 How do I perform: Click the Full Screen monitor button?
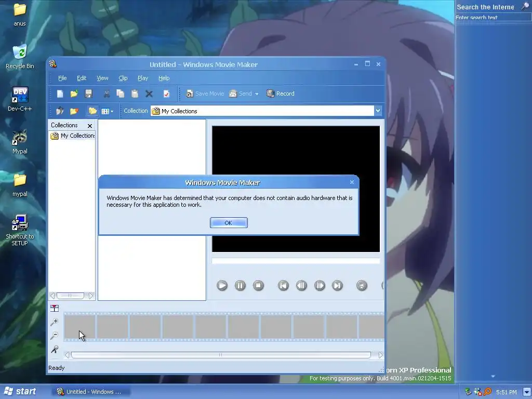[362, 285]
